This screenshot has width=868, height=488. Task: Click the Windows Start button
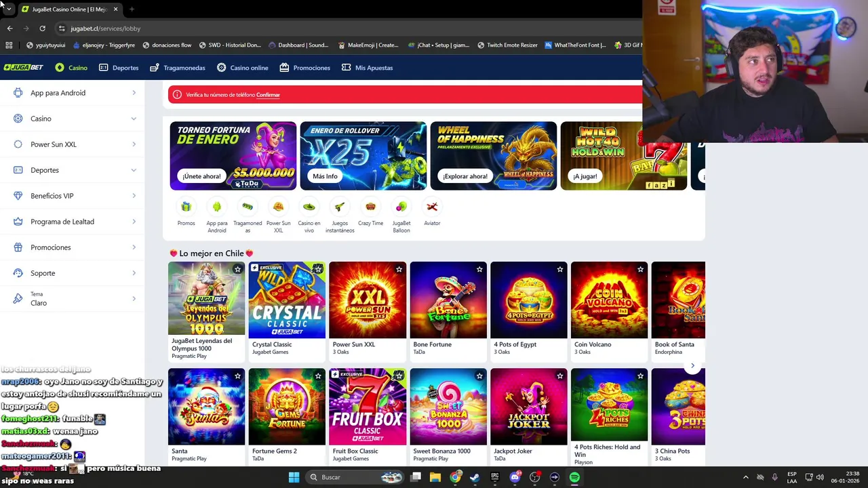[x=294, y=477]
